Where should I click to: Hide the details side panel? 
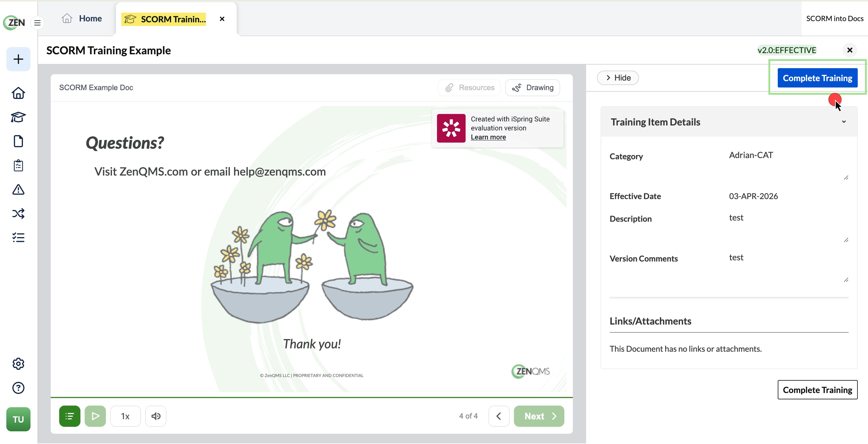coord(617,78)
